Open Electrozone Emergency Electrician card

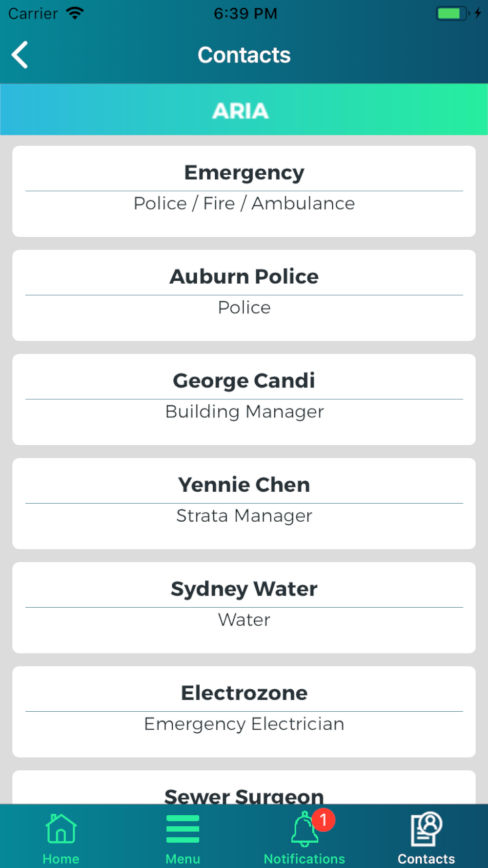[x=244, y=711]
